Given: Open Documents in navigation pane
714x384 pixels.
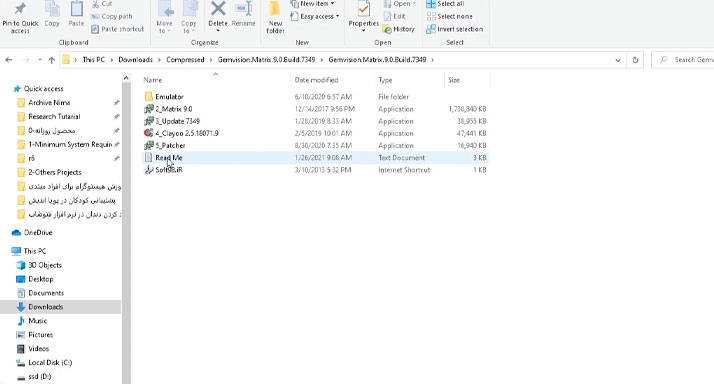Looking at the screenshot, I should 46,293.
